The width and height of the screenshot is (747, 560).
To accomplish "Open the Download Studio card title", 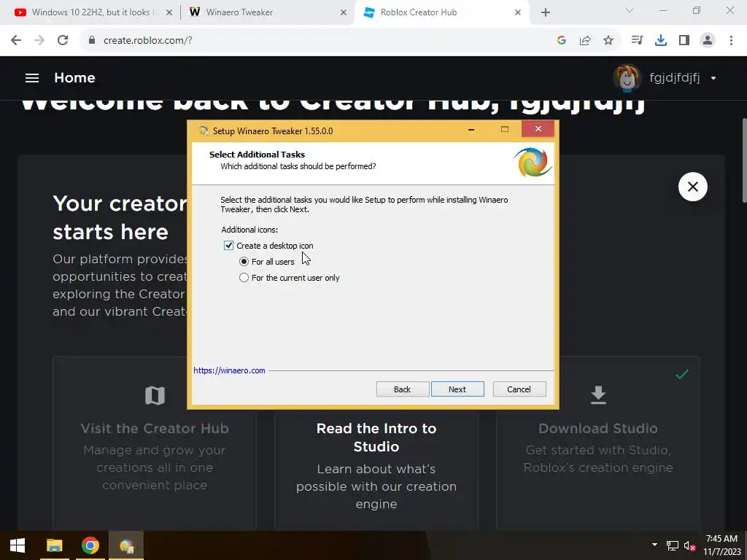I will (598, 428).
